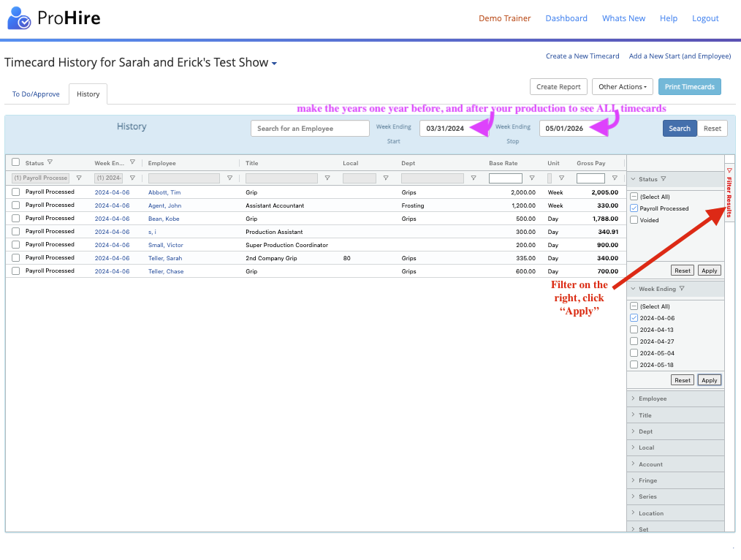Check the Voided status filter
741x560 pixels.
(x=634, y=220)
